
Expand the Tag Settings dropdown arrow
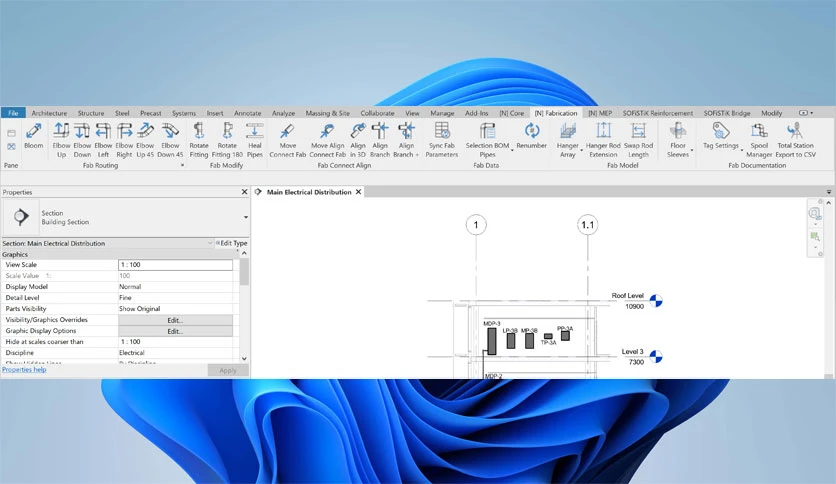click(x=742, y=151)
